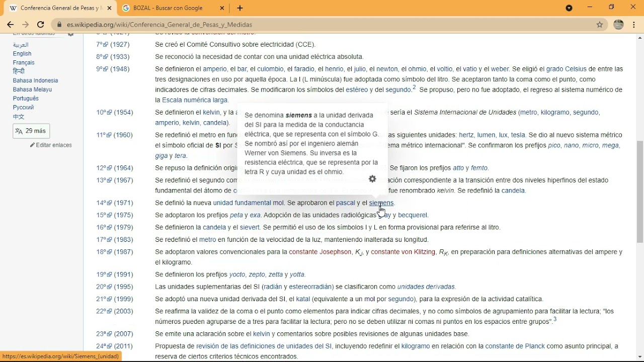Expand the 29 más languages list
Viewport: 644px width, 362px height.
point(31,131)
